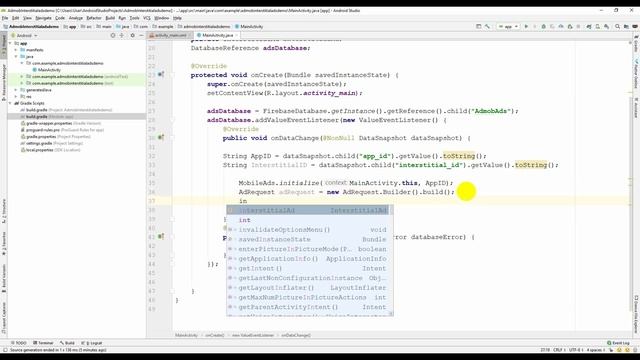
Task: Click onDataChange() in the bottom editor breadcrumb
Action: click(x=296, y=335)
